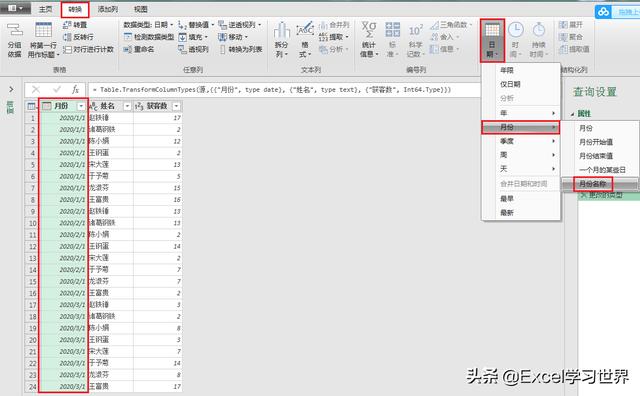Click 持续时间 (Duration) stopwatch icon

click(539, 30)
